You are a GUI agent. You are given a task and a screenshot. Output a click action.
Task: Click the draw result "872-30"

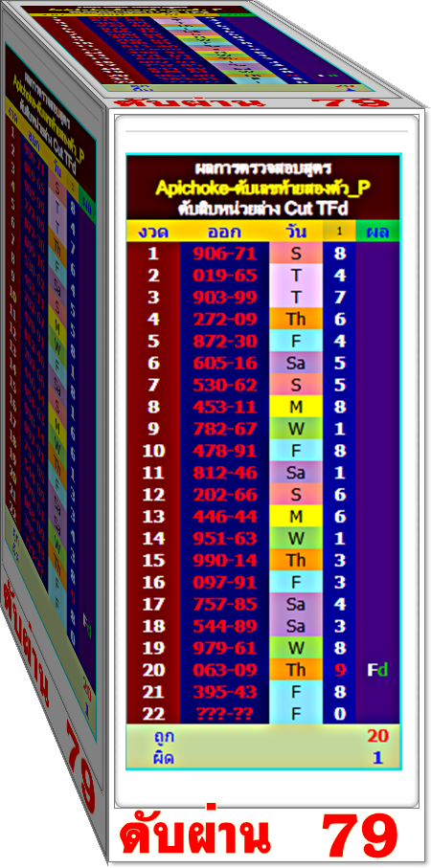(224, 341)
